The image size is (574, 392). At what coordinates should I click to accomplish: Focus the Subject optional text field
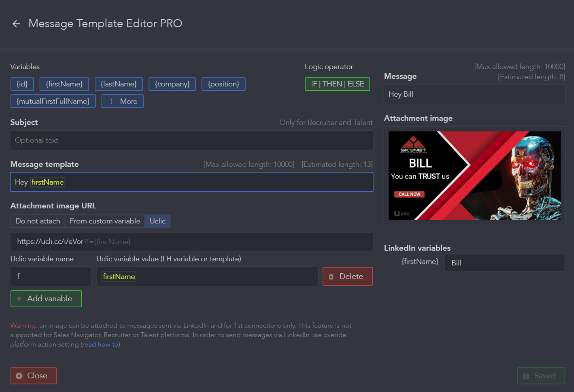tap(192, 140)
